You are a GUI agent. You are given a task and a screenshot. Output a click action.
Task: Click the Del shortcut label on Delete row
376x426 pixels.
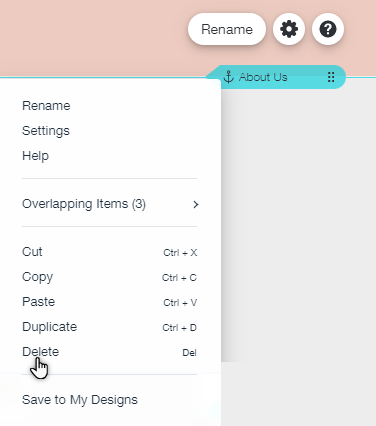pos(189,353)
